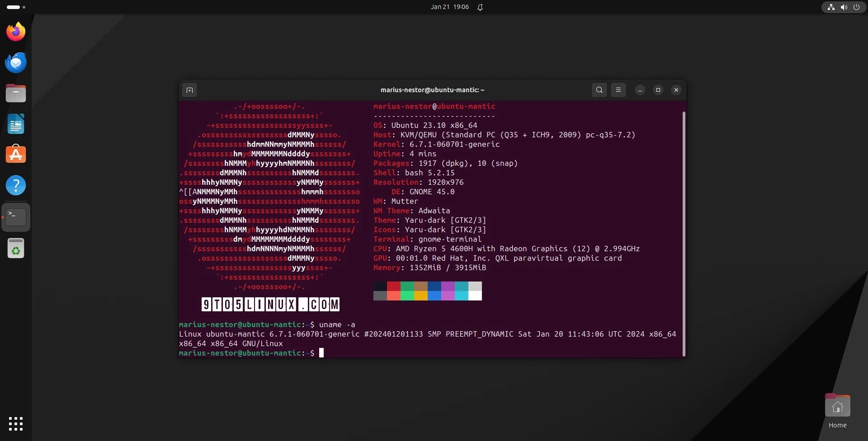Click the uname -a command text
This screenshot has height=441, width=868.
click(x=337, y=324)
